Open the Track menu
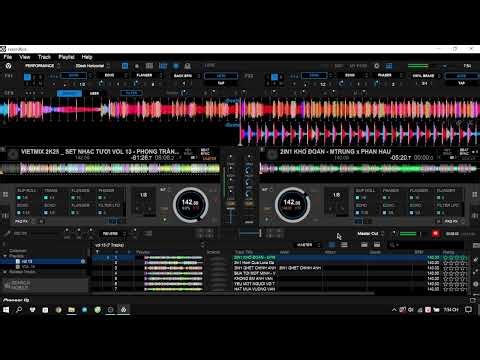 (x=44, y=57)
